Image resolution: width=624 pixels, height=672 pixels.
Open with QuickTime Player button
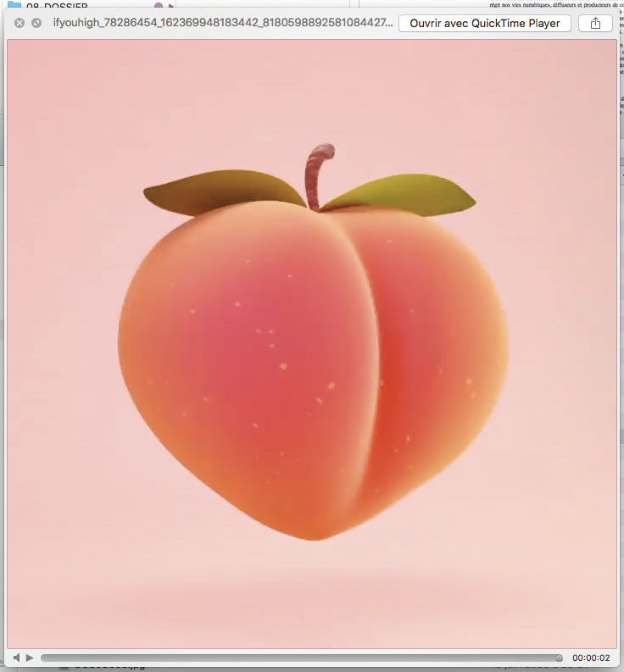pyautogui.click(x=485, y=23)
